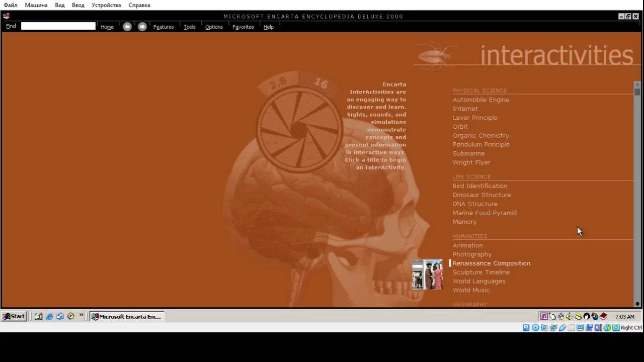Select the highlighted Renaissance Composition title
Image resolution: width=644 pixels, height=362 pixels.
[x=492, y=263]
